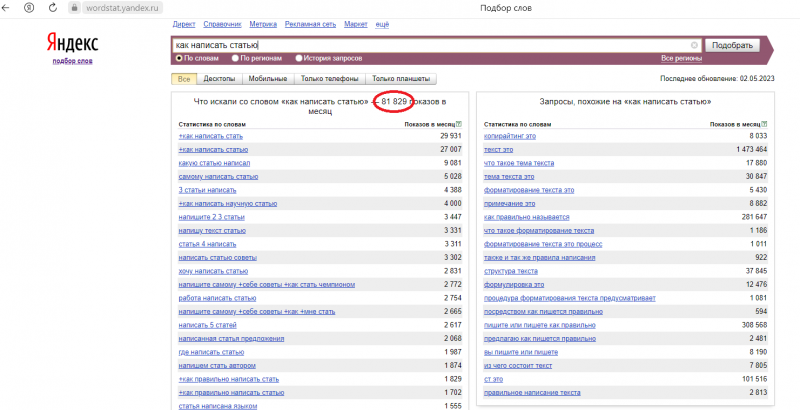Open similar query копирайтинг это
This screenshot has width=800, height=410.
coord(510,136)
